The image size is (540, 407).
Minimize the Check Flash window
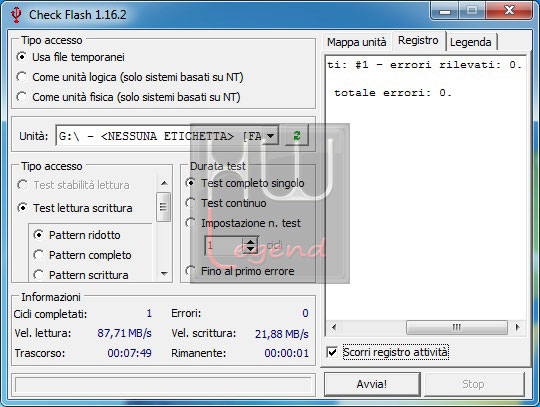point(445,11)
